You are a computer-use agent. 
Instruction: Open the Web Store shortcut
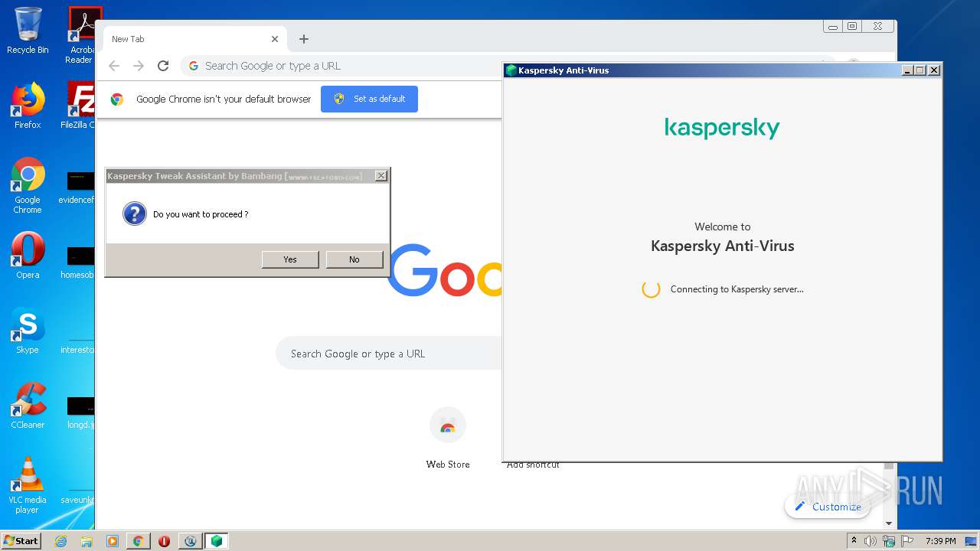coord(448,438)
